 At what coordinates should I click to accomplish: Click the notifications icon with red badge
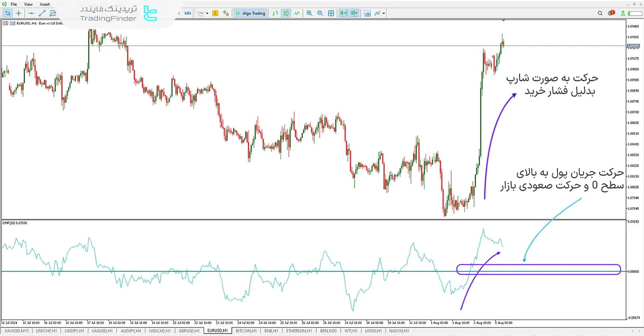click(611, 13)
